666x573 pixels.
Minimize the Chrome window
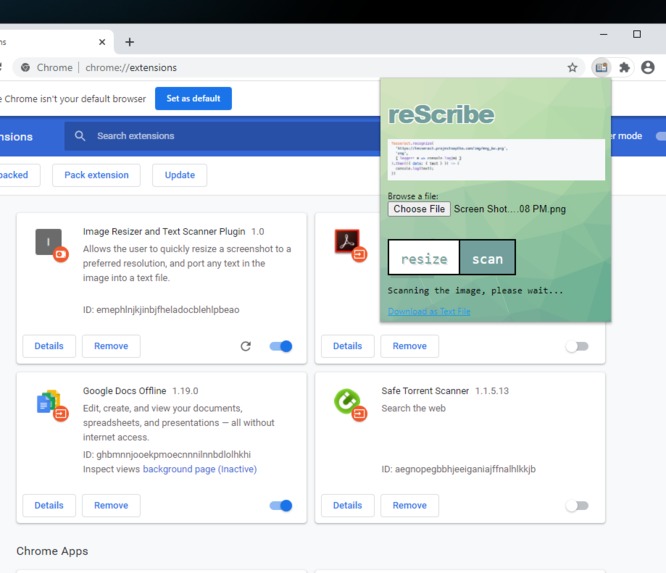[x=604, y=34]
